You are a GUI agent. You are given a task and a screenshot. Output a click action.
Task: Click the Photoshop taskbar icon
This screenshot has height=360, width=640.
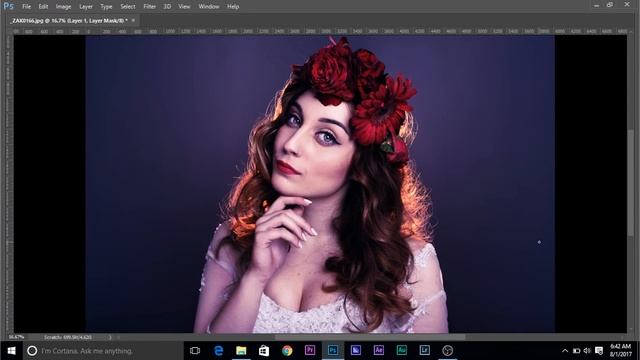[333, 350]
